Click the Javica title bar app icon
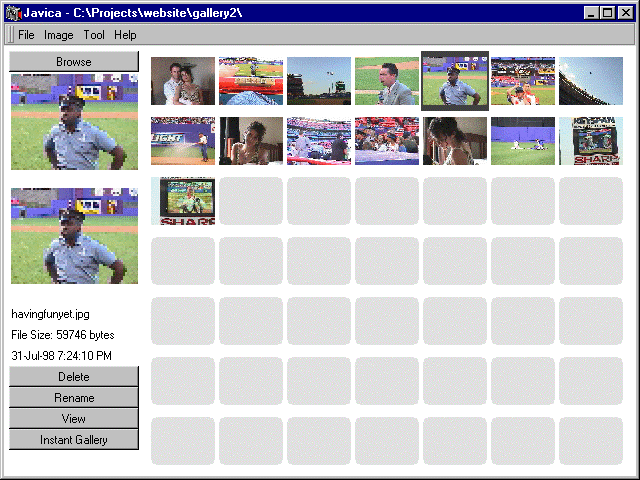Screen dimensions: 640x480 13,13
